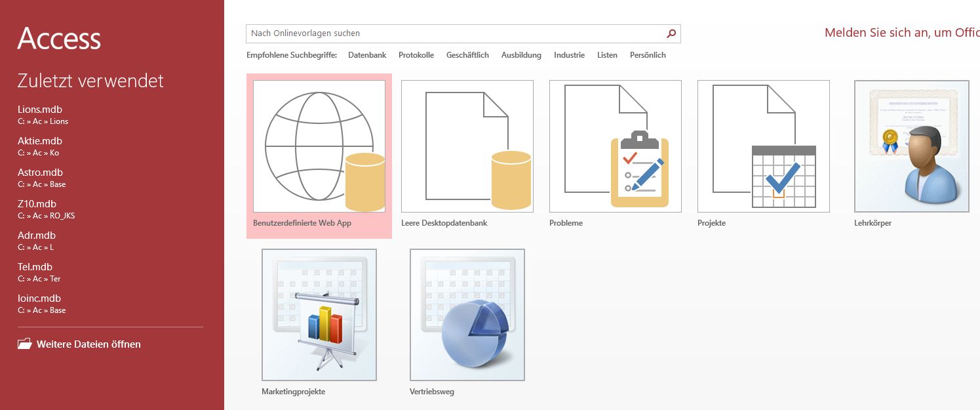Search suggested term Industrie
This screenshot has height=410, width=980.
(x=569, y=55)
